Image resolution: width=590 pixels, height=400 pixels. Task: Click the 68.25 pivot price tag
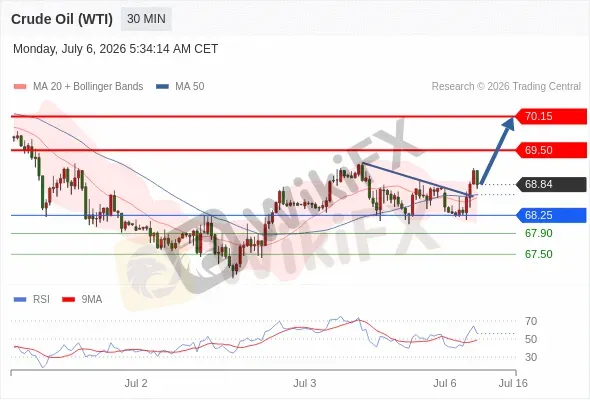tap(550, 215)
